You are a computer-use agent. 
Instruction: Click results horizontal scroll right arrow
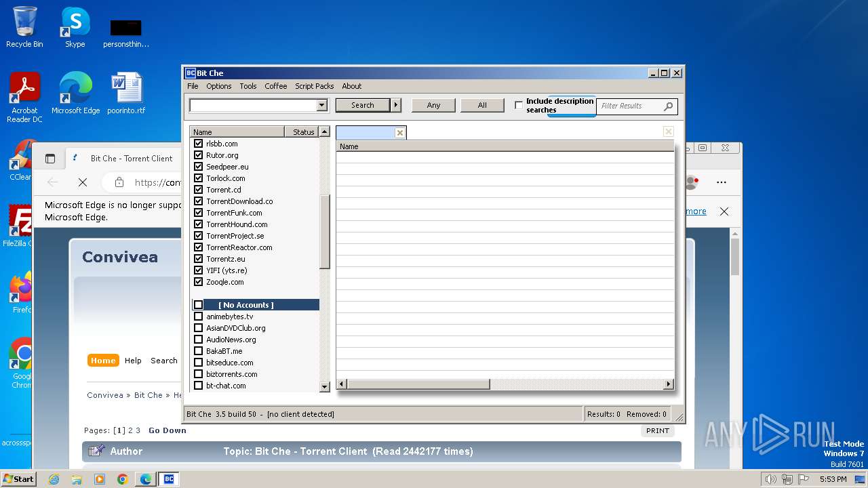tap(668, 384)
